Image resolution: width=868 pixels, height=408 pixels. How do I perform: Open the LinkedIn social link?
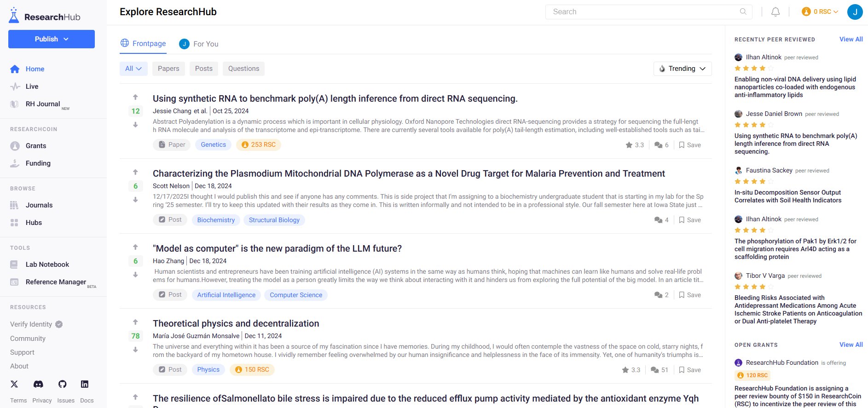pos(85,384)
